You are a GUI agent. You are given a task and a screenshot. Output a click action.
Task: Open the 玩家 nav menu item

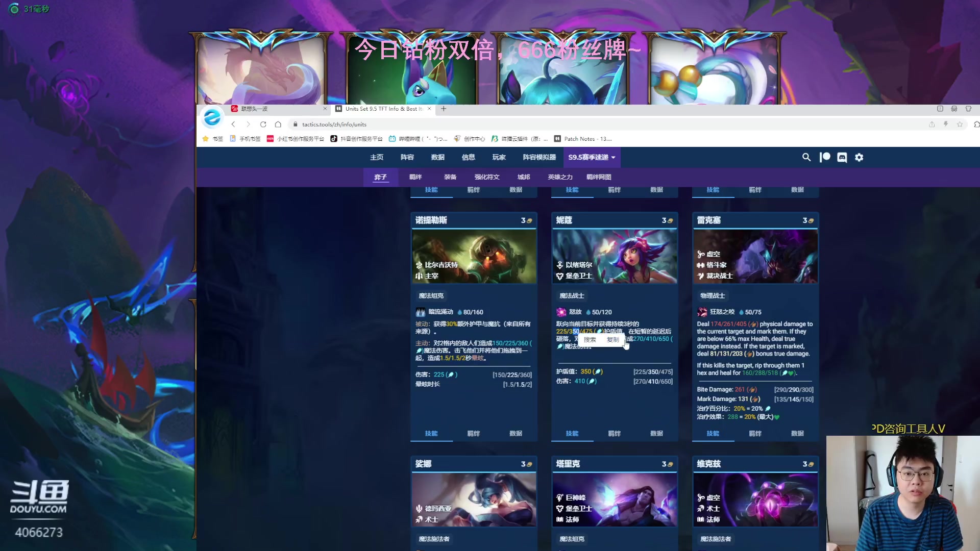tap(499, 157)
